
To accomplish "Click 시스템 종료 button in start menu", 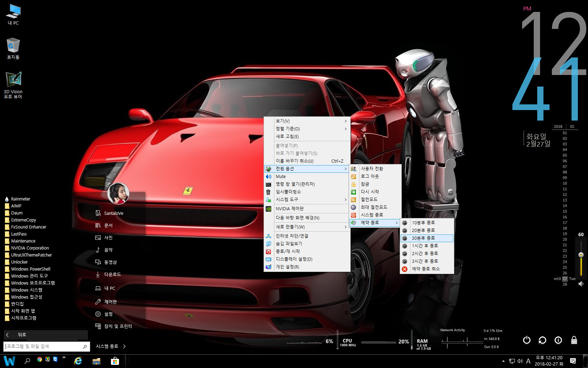I will (x=107, y=346).
